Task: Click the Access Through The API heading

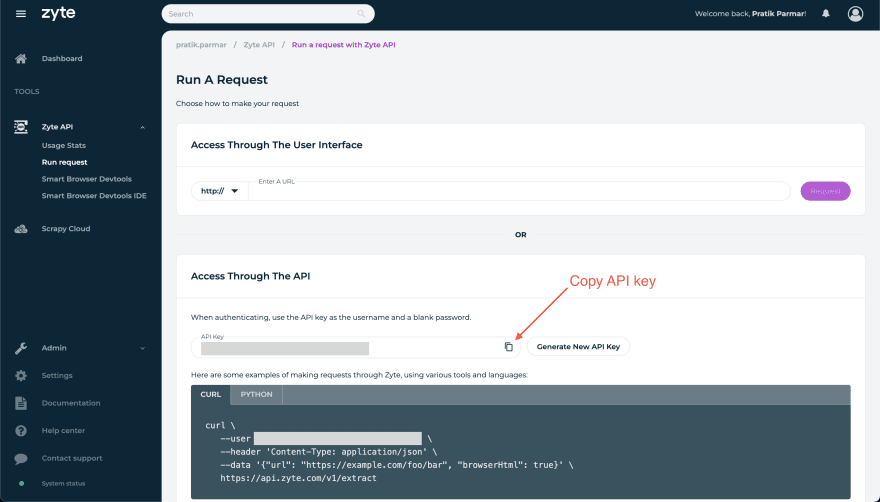Action: tap(250, 276)
